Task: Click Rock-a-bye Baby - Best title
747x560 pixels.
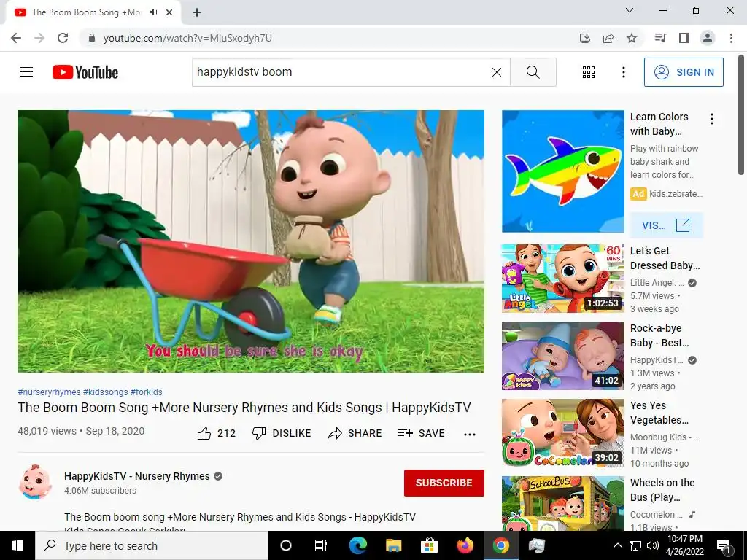Action: pyautogui.click(x=659, y=335)
